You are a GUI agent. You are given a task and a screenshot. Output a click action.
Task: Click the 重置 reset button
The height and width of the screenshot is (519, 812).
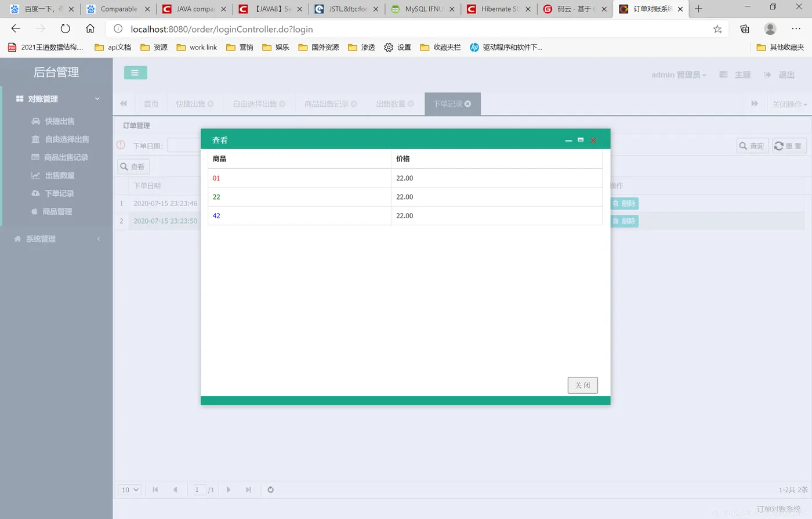(x=789, y=146)
